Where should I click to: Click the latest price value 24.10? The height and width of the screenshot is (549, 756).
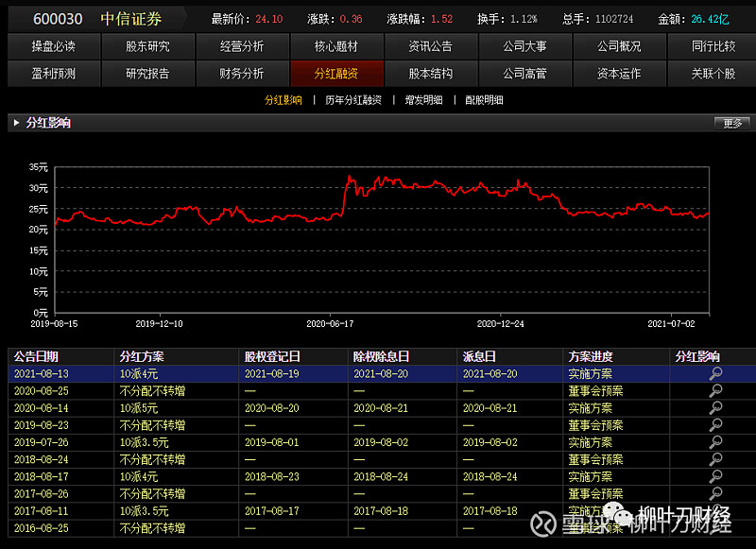(269, 19)
